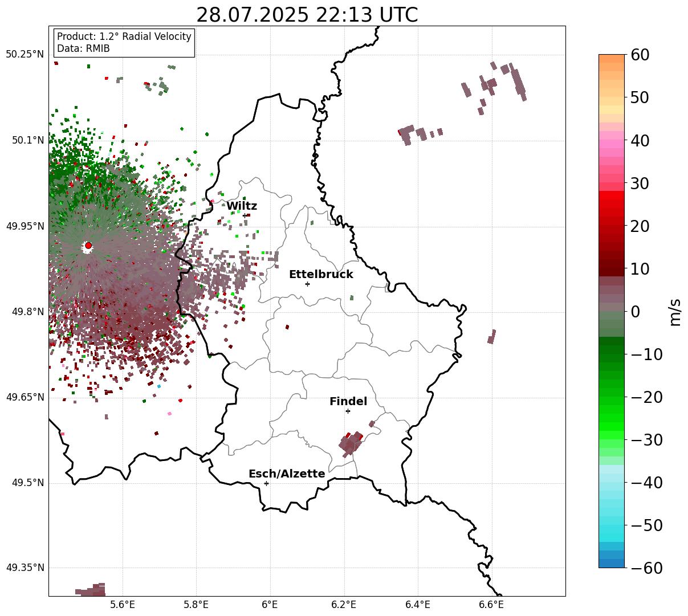Click the Wiltz station cross marker
This screenshot has width=688, height=616.
[245, 215]
